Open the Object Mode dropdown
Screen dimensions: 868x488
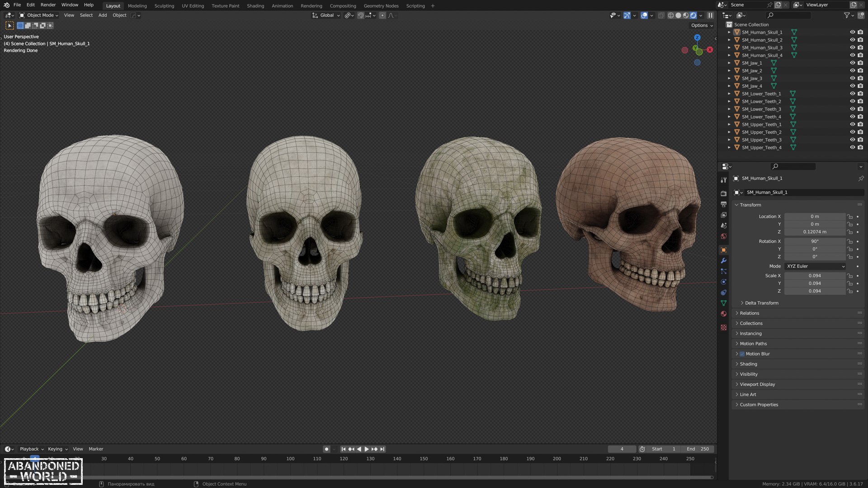coord(39,15)
